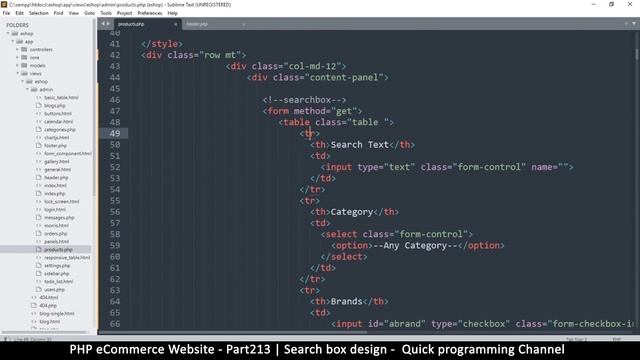This screenshot has height=360, width=640.
Task: Open the Tools menu
Action: 106,13
